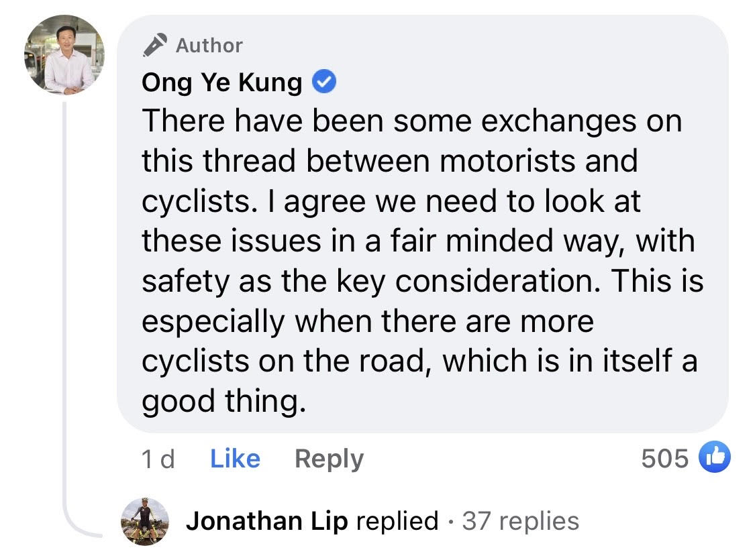Viewport: 755px width, 560px height.
Task: Reply to Ong Ye Kung's comment
Action: [x=329, y=459]
